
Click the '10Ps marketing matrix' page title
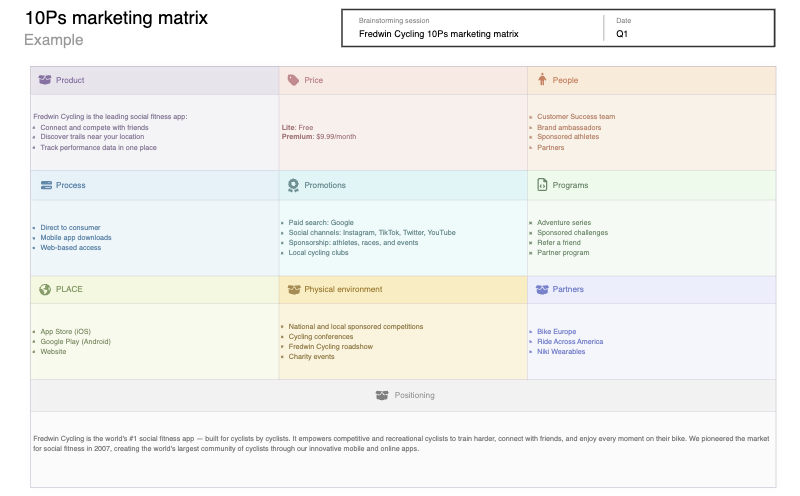click(116, 18)
